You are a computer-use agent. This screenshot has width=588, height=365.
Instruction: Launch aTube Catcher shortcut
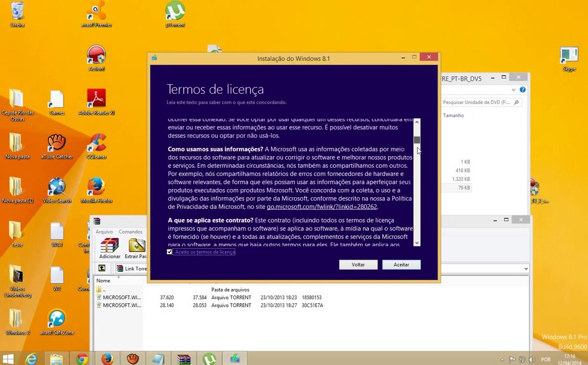[57, 147]
